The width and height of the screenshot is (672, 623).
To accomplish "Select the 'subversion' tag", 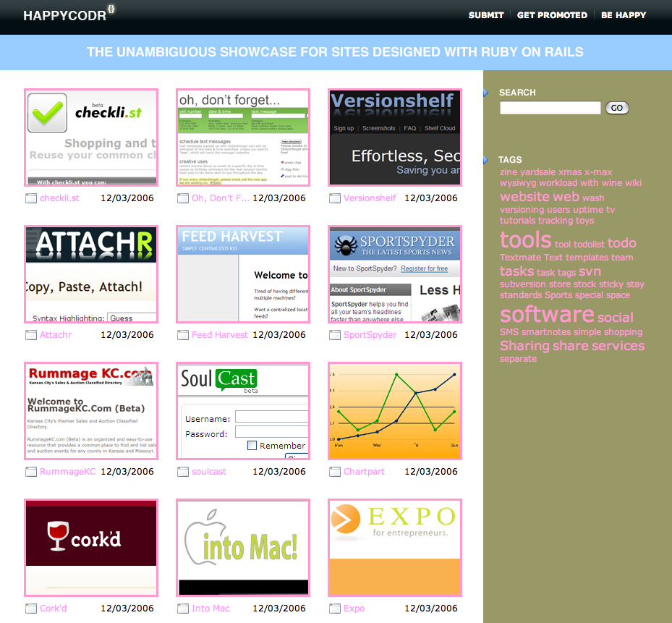I will pos(523,284).
